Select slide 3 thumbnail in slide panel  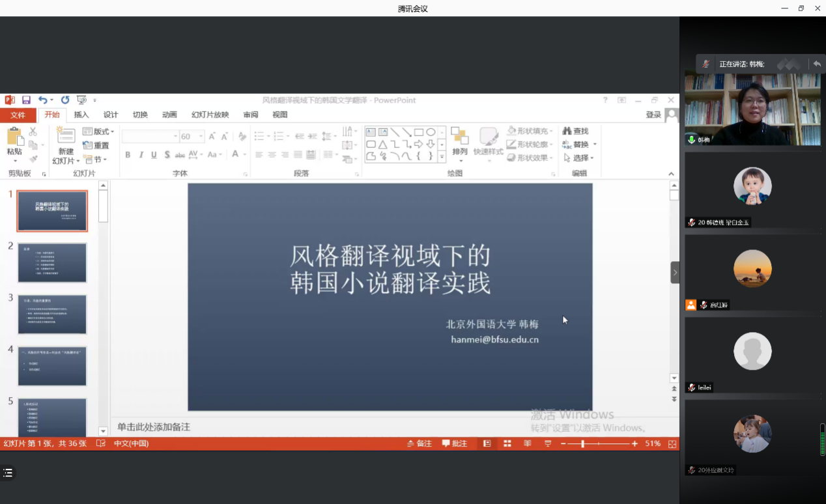[52, 314]
